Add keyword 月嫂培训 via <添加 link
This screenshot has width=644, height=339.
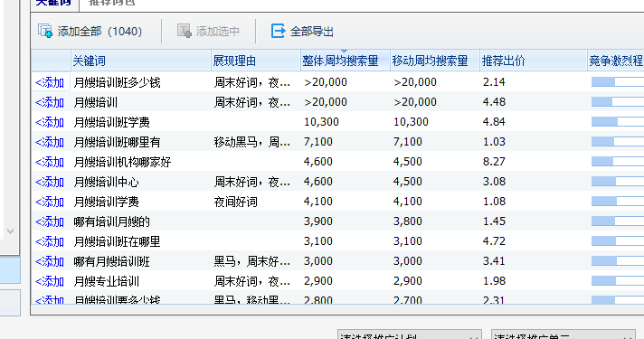click(50, 102)
